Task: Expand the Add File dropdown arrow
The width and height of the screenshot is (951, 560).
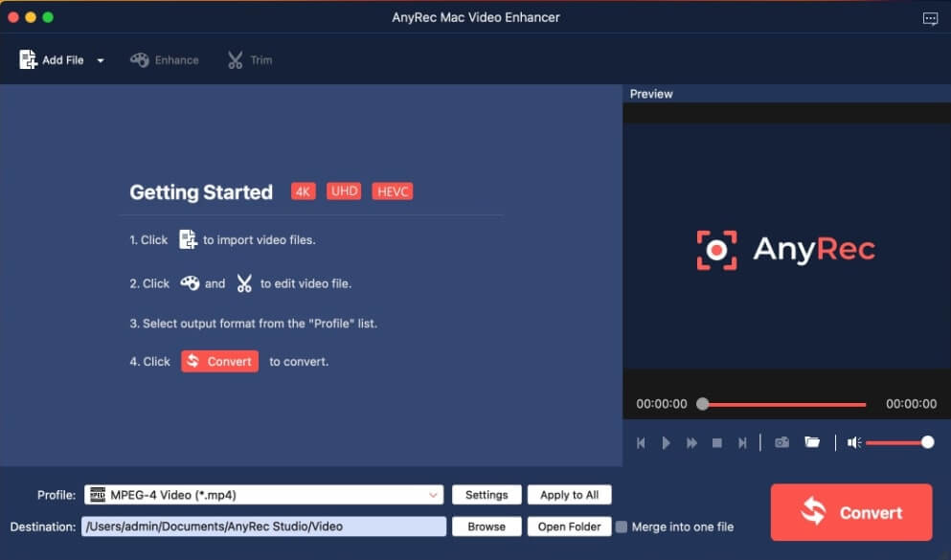Action: pos(101,60)
